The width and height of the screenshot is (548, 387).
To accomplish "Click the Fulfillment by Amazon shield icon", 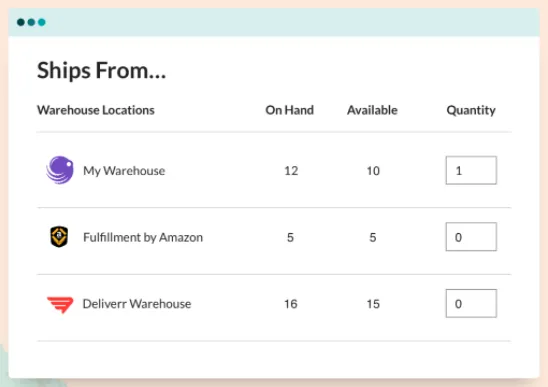I will (x=59, y=237).
